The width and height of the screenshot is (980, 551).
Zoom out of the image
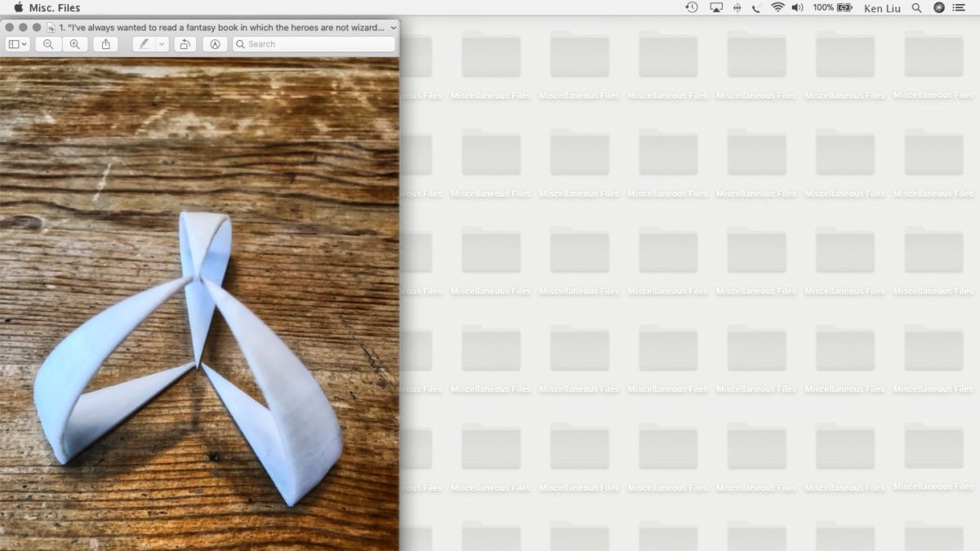pos(48,44)
